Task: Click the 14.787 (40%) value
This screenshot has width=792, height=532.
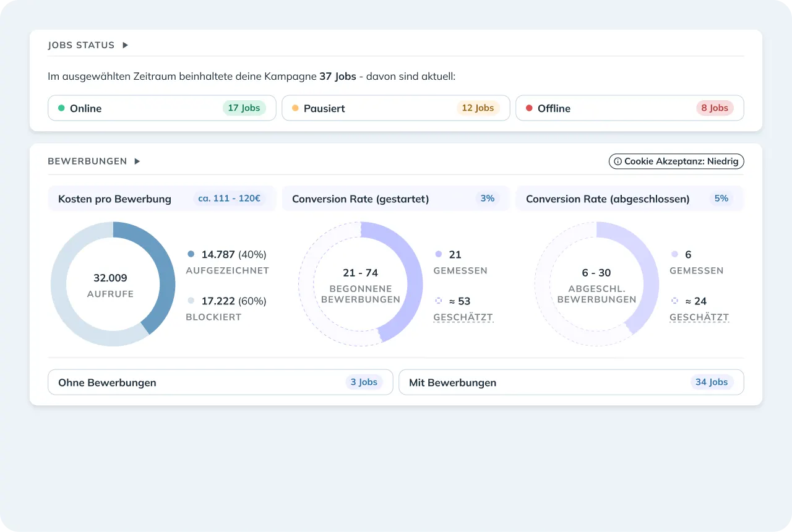Action: click(234, 254)
